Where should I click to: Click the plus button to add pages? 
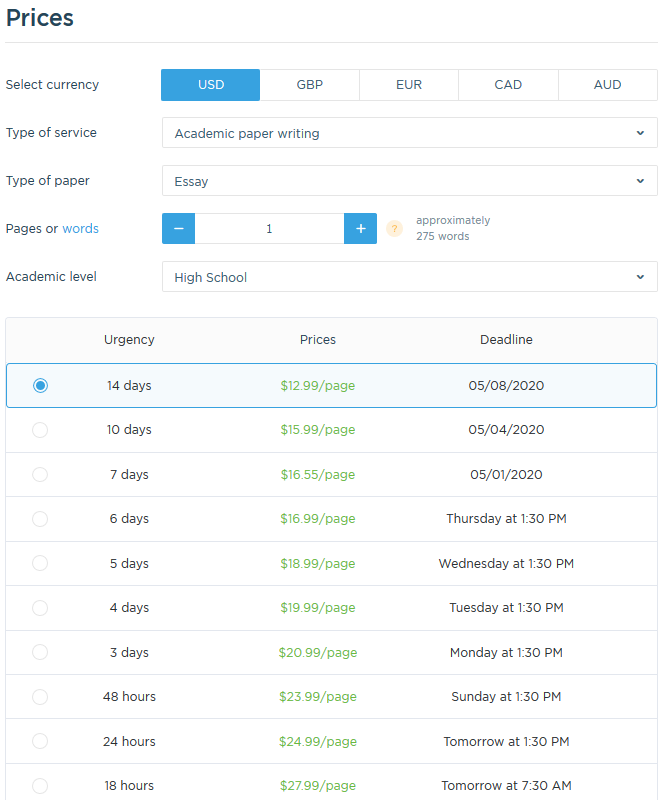tap(360, 229)
